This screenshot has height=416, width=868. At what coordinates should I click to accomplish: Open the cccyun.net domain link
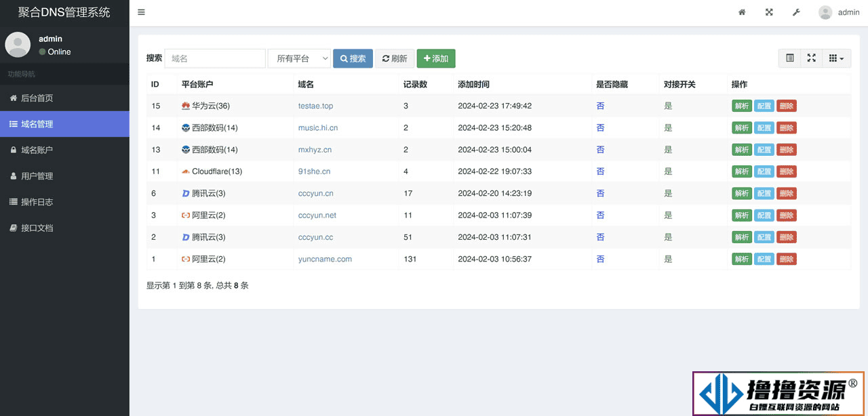click(x=317, y=215)
